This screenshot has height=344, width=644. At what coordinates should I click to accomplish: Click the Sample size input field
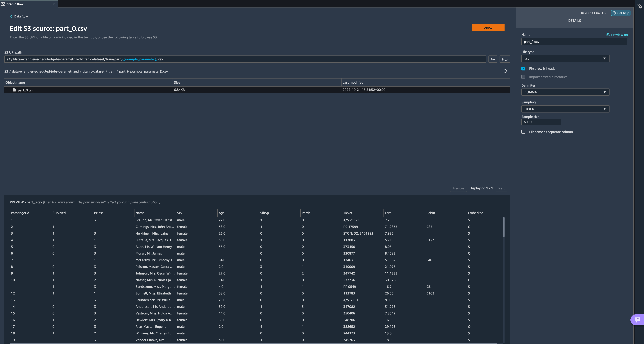pyautogui.click(x=541, y=122)
